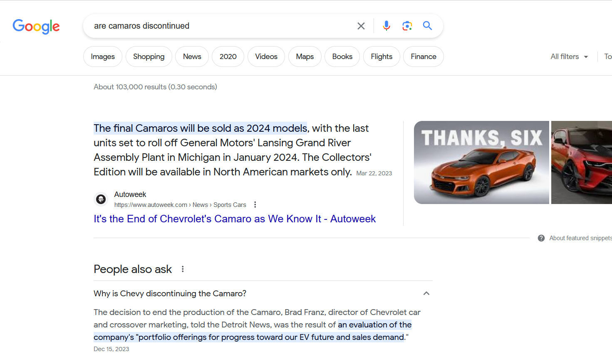Switch to the Videos tab
This screenshot has width=612, height=364.
tap(266, 57)
